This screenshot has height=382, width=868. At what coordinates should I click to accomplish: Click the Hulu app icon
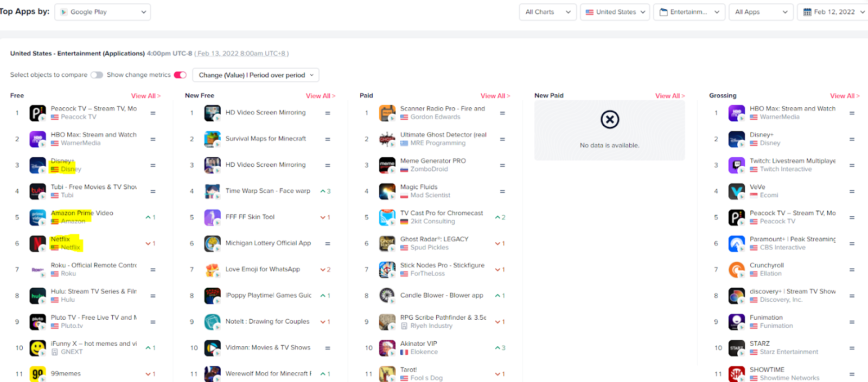point(37,295)
